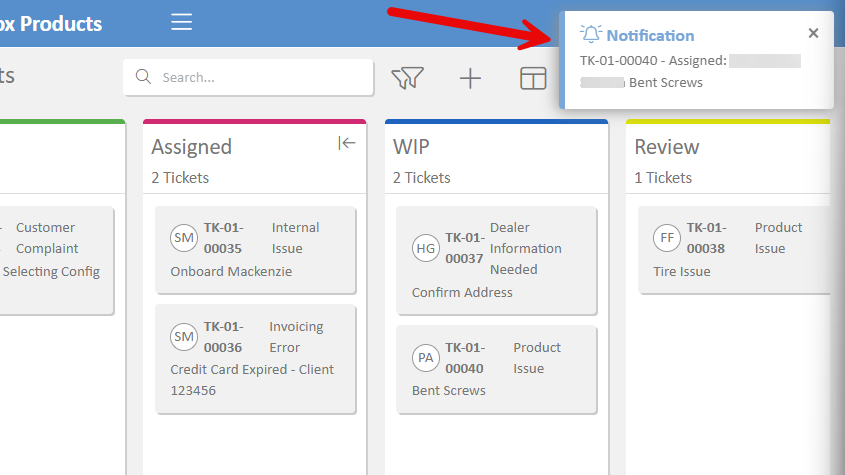Click SM avatar on ticket 00035

[184, 238]
